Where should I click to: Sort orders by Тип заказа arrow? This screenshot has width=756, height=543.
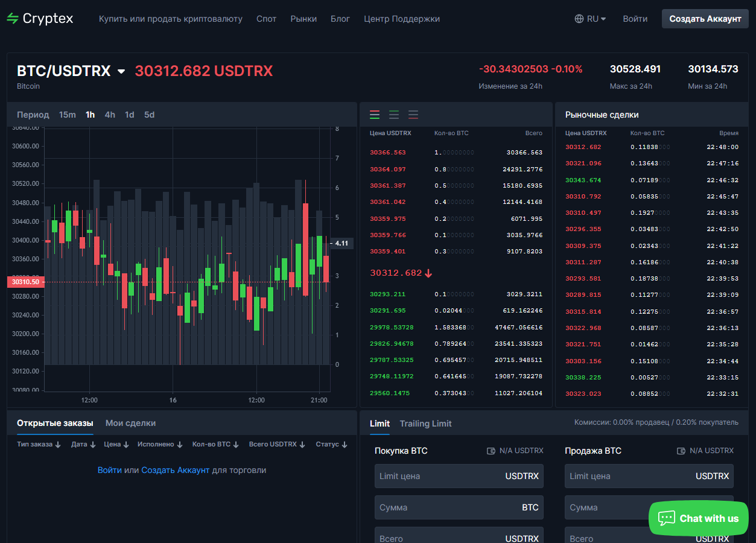click(x=58, y=445)
